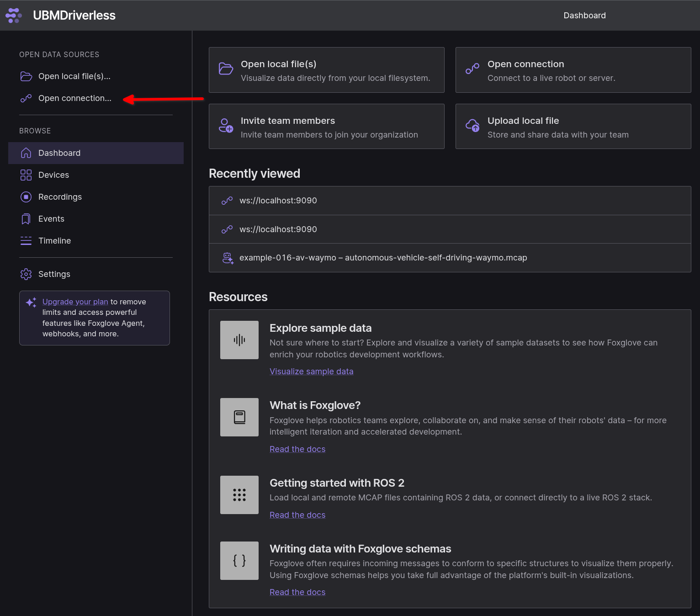This screenshot has height=616, width=700.
Task: Click the Upload local file card
Action: coord(573,127)
